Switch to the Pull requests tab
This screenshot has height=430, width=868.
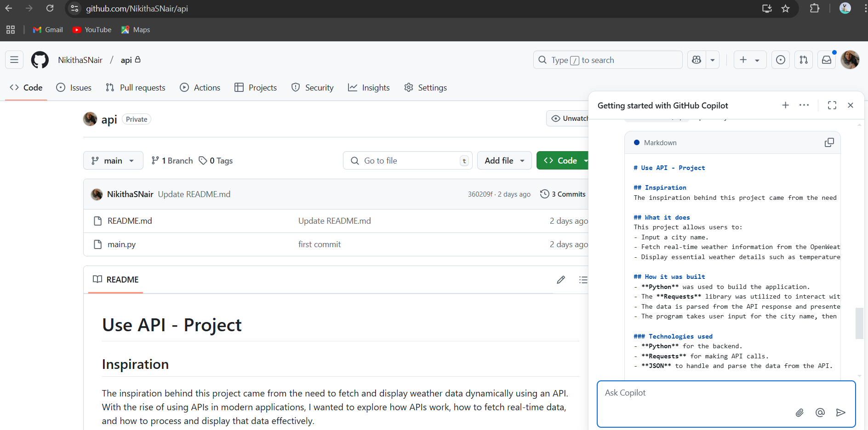click(x=136, y=87)
